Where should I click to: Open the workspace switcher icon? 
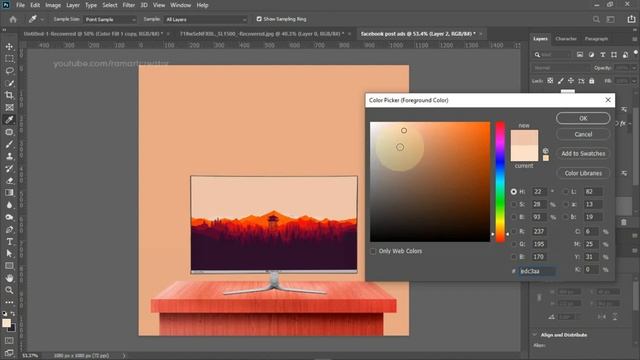[611, 19]
